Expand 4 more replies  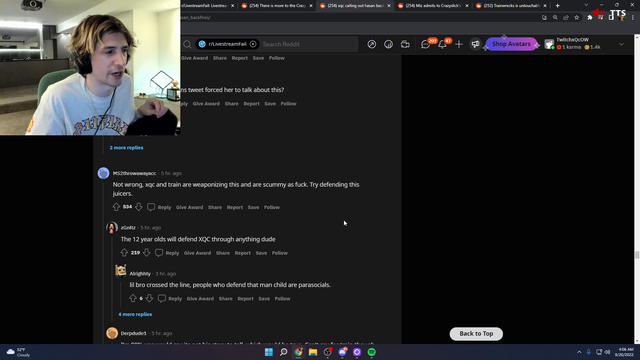coord(135,314)
